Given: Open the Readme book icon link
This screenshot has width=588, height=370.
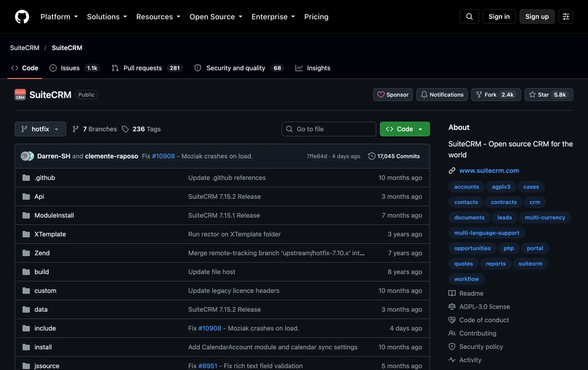Looking at the screenshot, I should [452, 293].
